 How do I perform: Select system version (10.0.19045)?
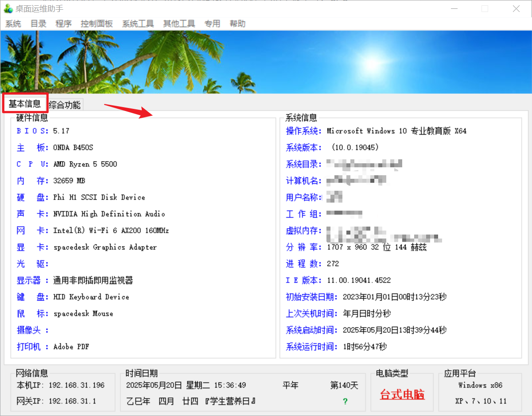[355, 148]
